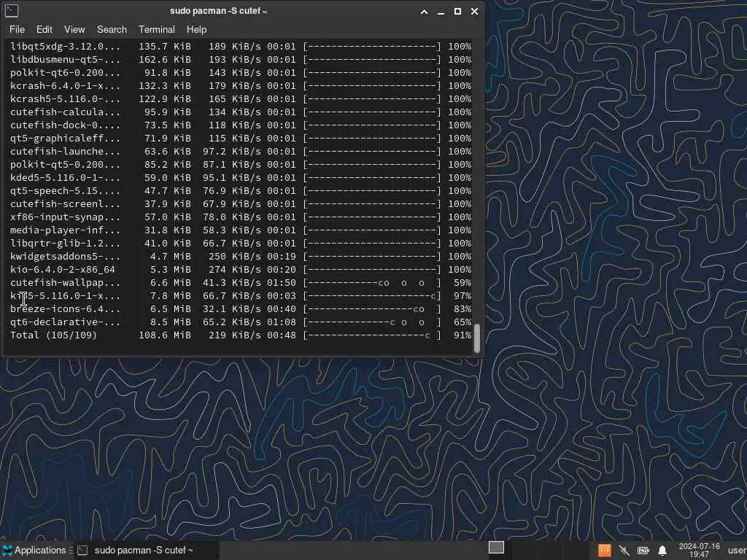Click the 'xf86-input-synap...' package name

[65, 217]
